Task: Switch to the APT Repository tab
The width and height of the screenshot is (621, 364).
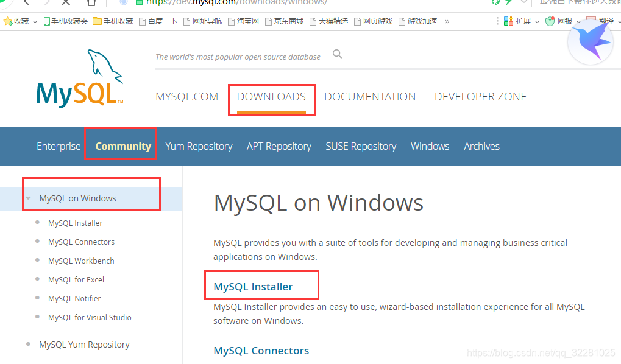Action: [279, 146]
